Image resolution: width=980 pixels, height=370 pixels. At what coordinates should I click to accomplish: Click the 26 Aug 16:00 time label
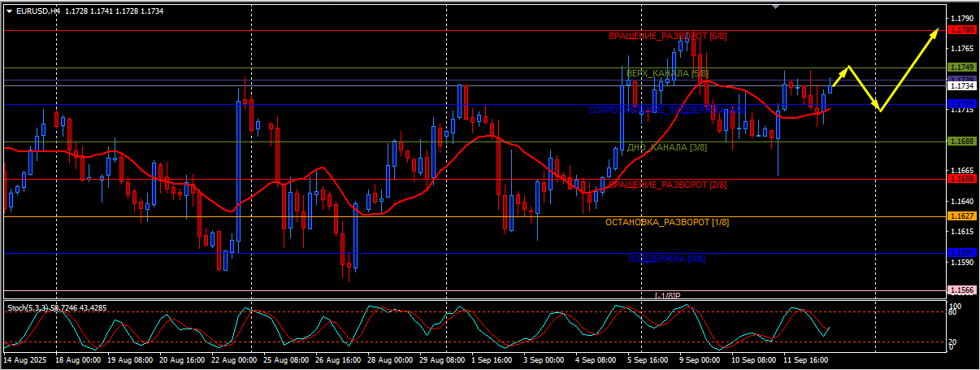click(339, 358)
